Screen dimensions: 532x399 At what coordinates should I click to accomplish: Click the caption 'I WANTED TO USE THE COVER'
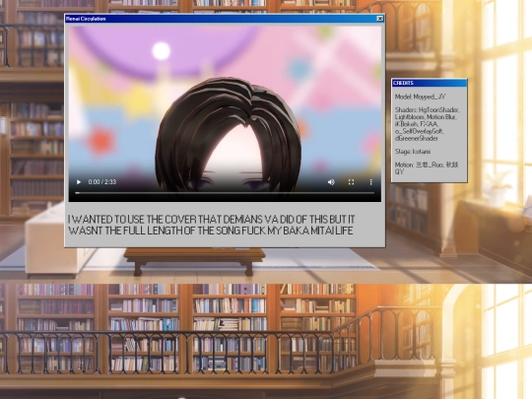(132, 219)
